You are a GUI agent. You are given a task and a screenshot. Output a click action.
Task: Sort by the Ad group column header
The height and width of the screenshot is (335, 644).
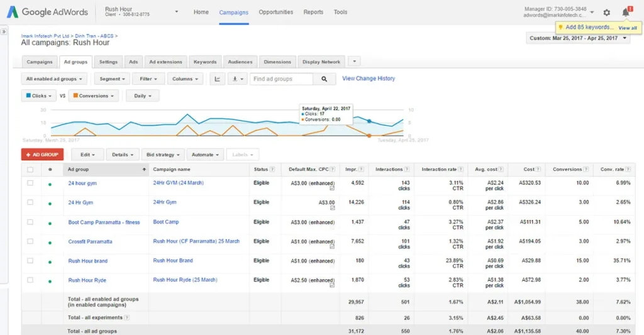pos(106,169)
